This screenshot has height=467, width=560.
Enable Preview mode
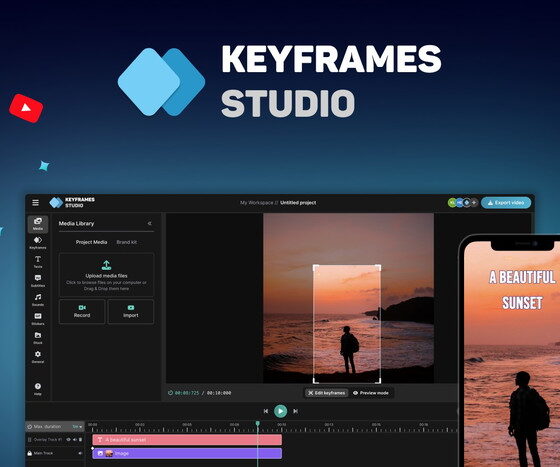pos(371,393)
